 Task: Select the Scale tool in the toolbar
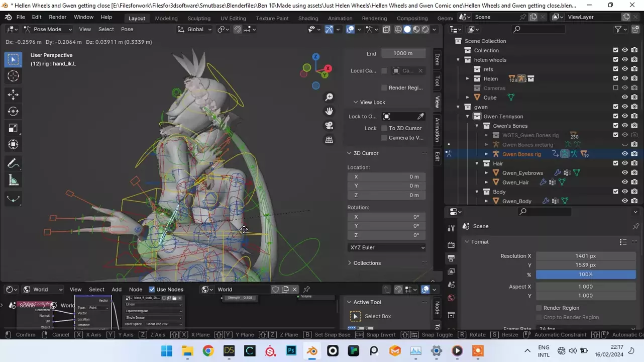pyautogui.click(x=14, y=128)
